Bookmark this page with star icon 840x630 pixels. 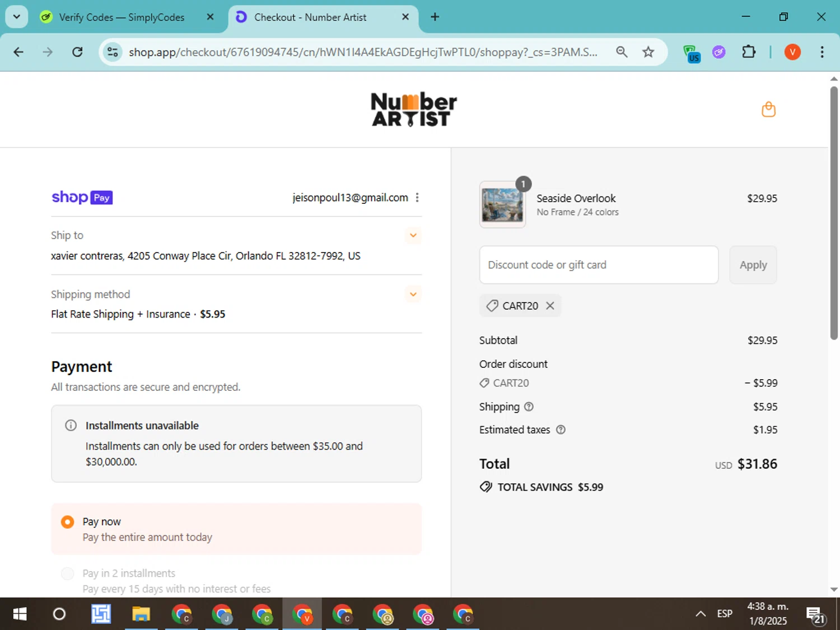[648, 52]
